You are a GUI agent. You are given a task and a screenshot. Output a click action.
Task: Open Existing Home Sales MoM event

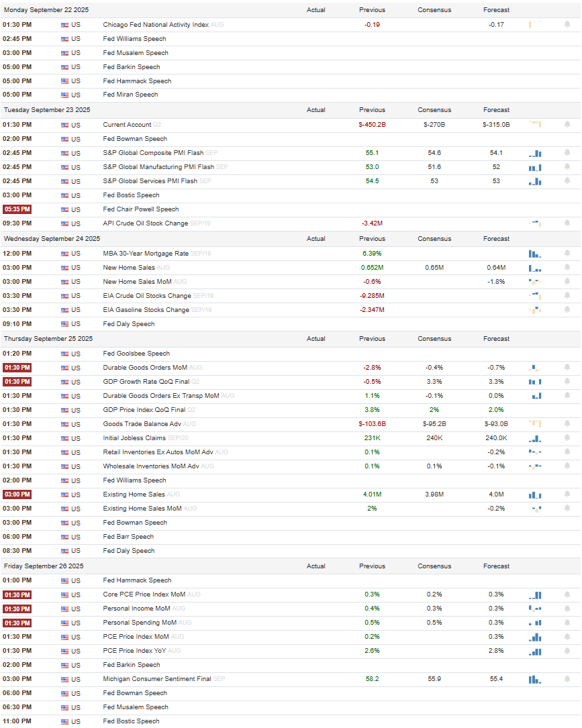(142, 509)
